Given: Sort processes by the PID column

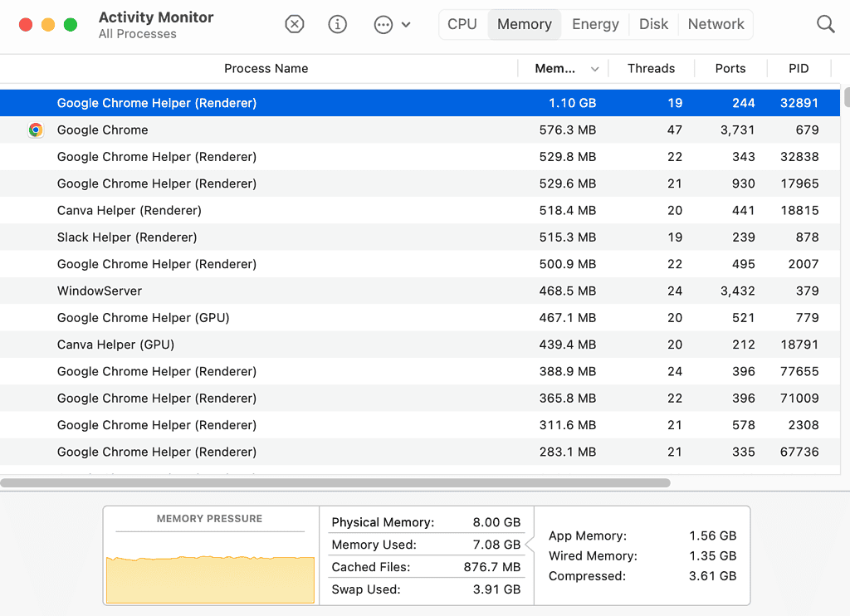Looking at the screenshot, I should point(799,68).
